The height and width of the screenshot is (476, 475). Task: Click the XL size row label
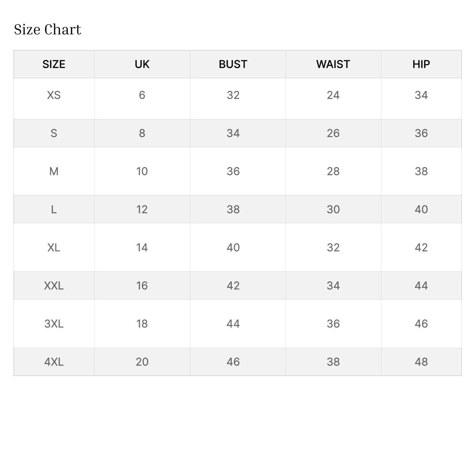54,248
